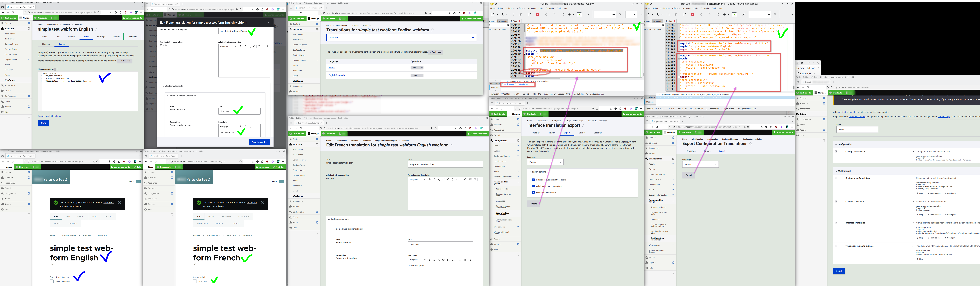980x286 pixels.
Task: Open 'Browse available tokens.' link
Action: tap(49, 116)
